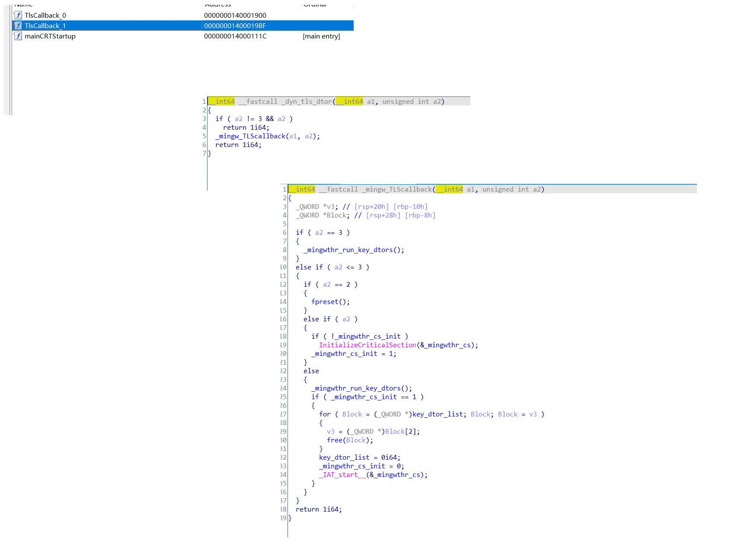Click the 'a2 != 3' condition in _dyn_tls_dtor
The image size is (738, 560).
click(249, 119)
